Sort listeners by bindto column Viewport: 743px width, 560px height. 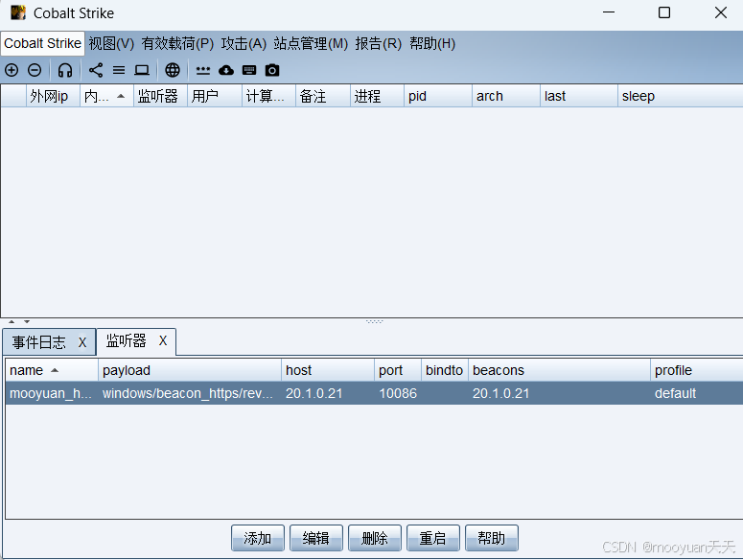[445, 370]
